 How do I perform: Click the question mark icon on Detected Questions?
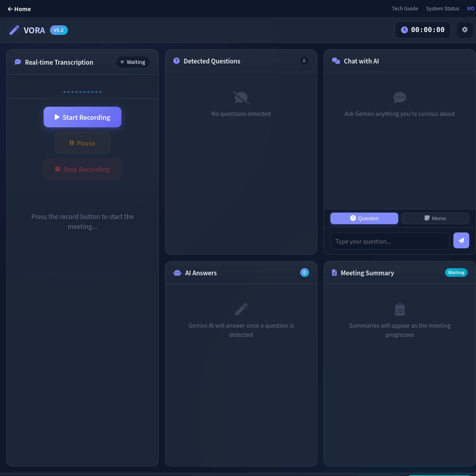point(176,61)
